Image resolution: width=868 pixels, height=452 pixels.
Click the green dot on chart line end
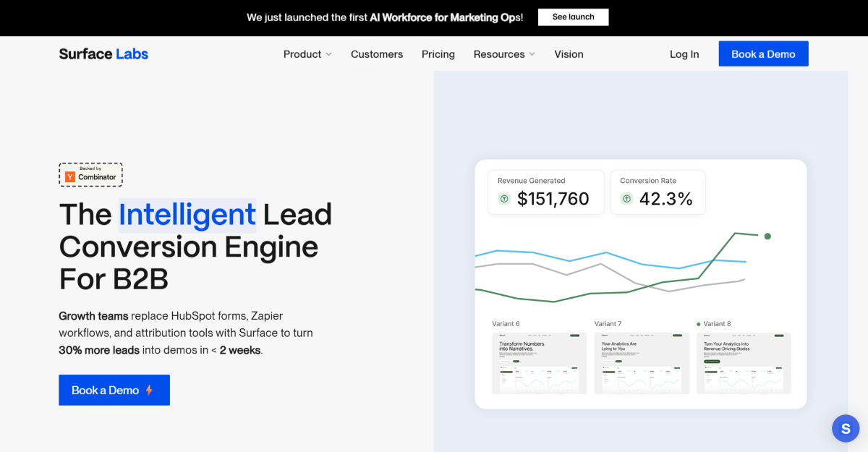[767, 236]
